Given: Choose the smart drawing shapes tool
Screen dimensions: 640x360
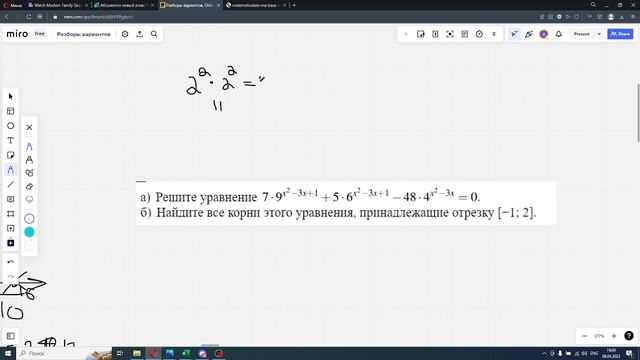Looking at the screenshot, I should coord(29,173).
